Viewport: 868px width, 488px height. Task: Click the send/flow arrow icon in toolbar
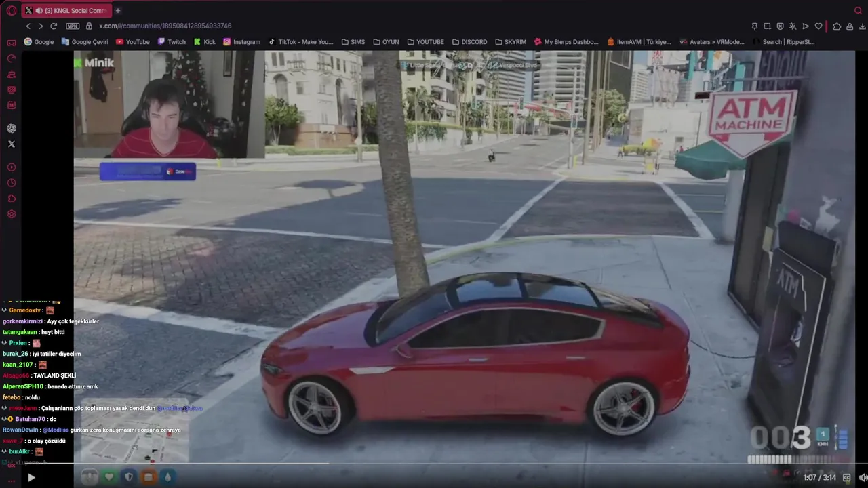pos(806,26)
